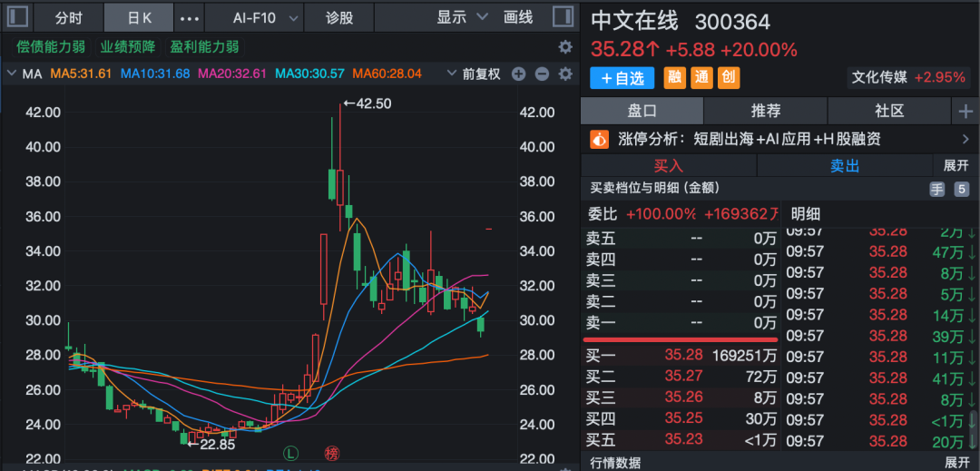Click the 买入 buy button
Image resolution: width=980 pixels, height=471 pixels.
pos(668,165)
